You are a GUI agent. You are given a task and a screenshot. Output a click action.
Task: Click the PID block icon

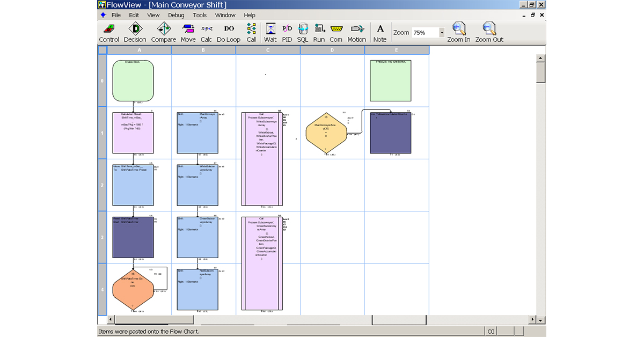pos(287,32)
